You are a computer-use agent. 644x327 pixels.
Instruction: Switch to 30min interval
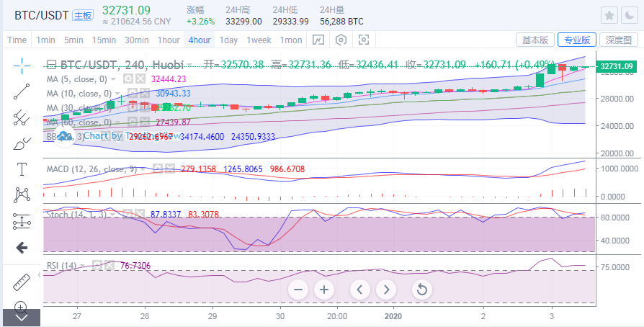(x=137, y=40)
